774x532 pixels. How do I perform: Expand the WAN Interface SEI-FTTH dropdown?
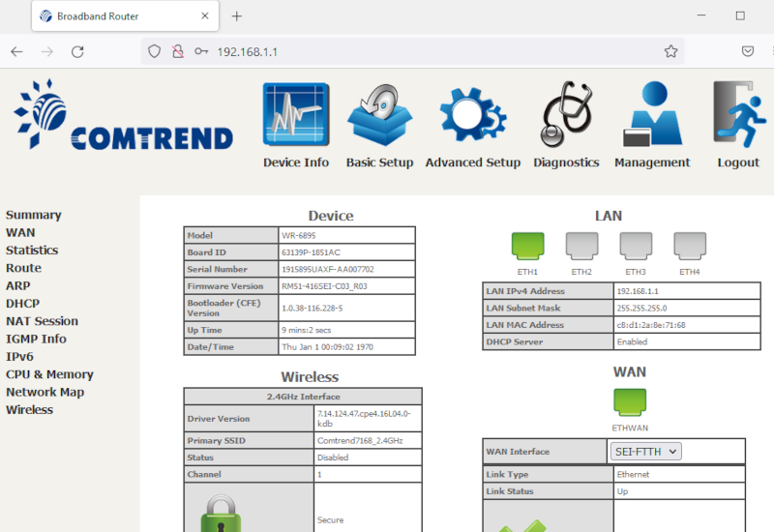pyautogui.click(x=646, y=451)
